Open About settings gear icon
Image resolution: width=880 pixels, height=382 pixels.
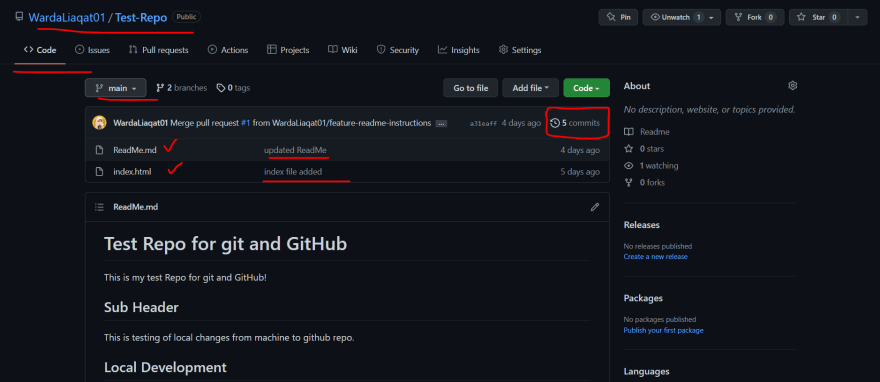coord(792,86)
